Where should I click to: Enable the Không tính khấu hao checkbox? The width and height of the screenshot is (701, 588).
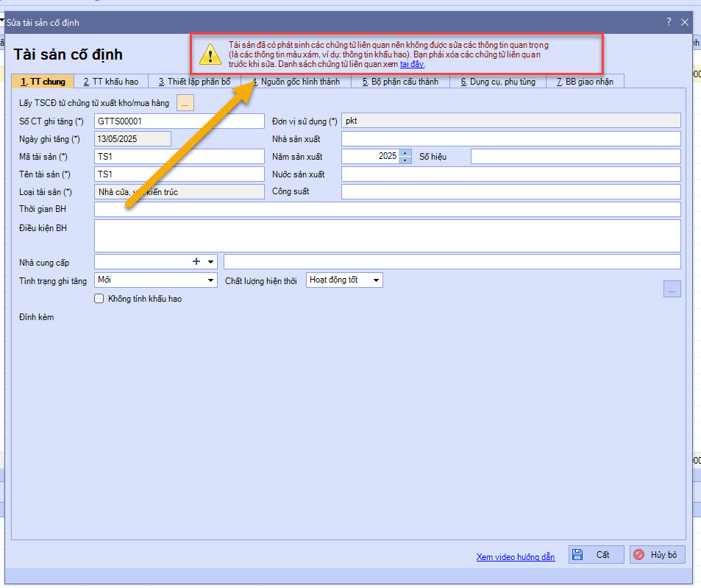pyautogui.click(x=99, y=299)
